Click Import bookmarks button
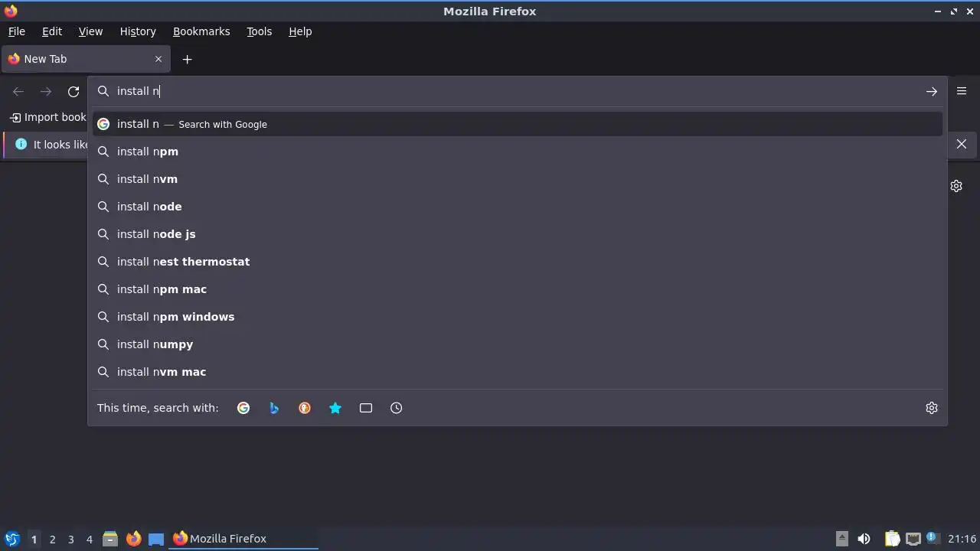 point(48,117)
